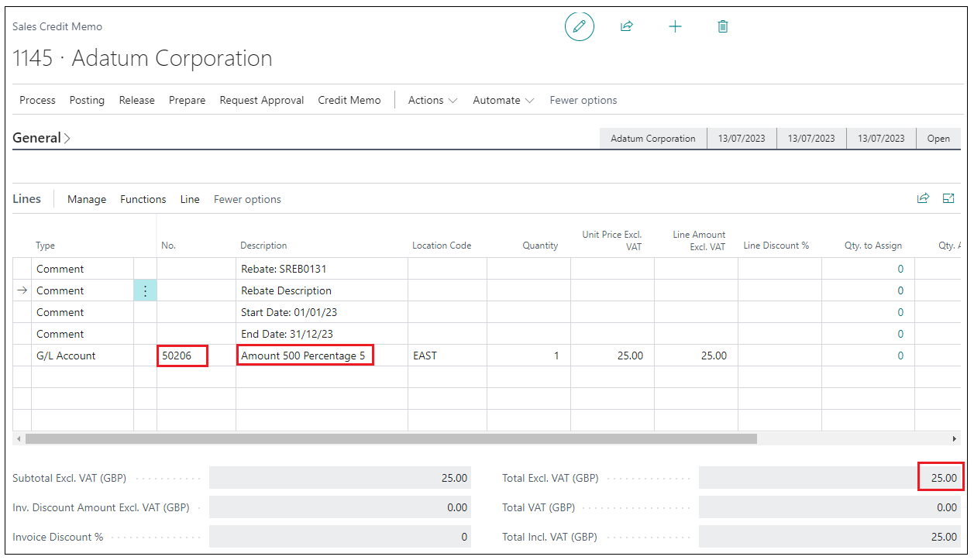
Task: Maximize the Lines section with expand icon
Action: point(948,199)
